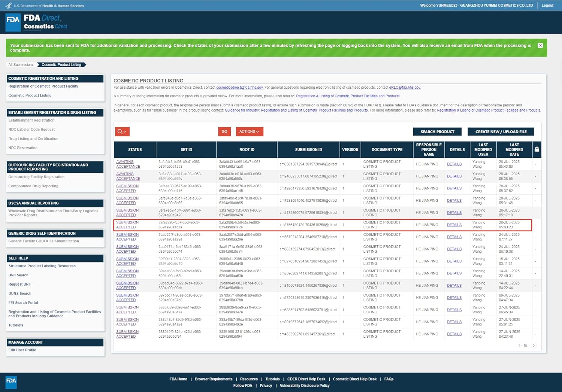Click the red GO button
Screen dimensions: 562x392
tap(224, 132)
